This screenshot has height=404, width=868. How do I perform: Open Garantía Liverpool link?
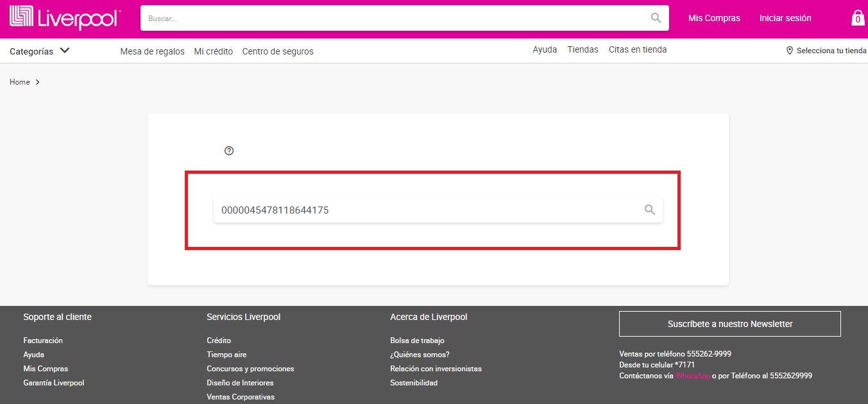pos(54,383)
